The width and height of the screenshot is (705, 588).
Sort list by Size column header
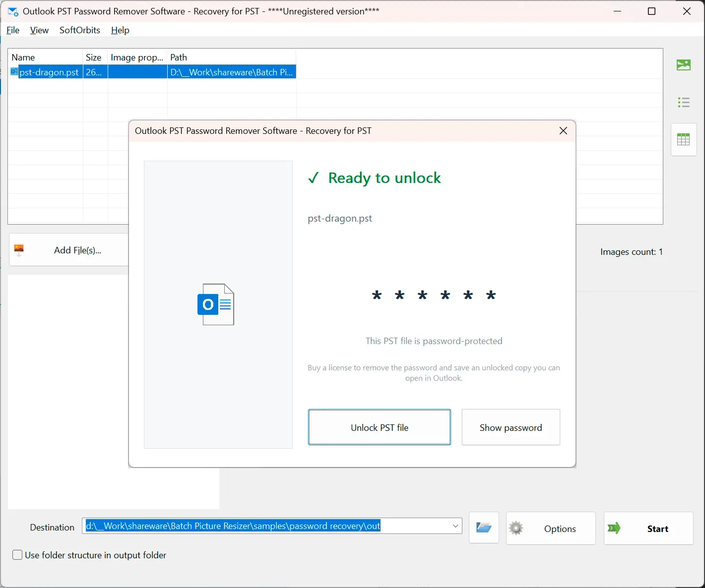(x=95, y=58)
